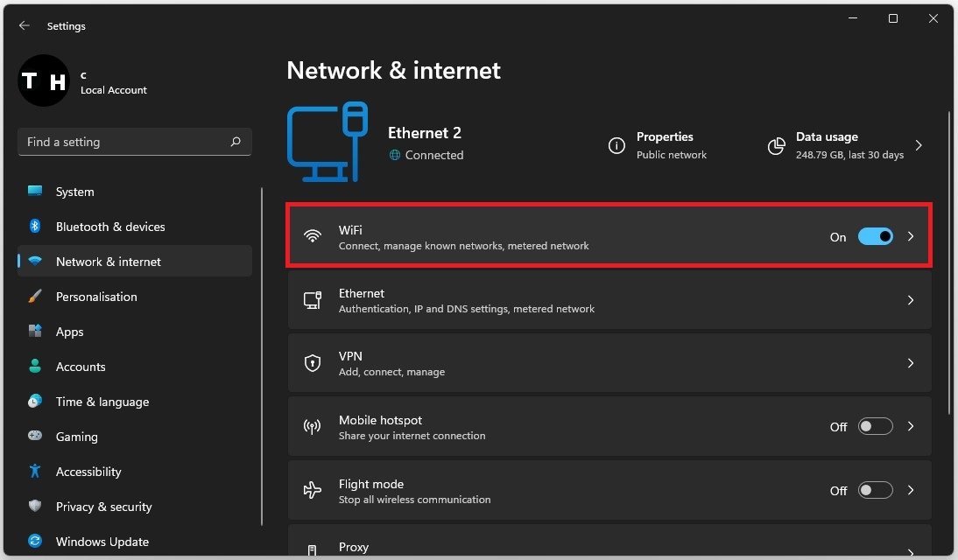The width and height of the screenshot is (958, 560).
Task: Click the Windows Update sync icon
Action: (35, 542)
